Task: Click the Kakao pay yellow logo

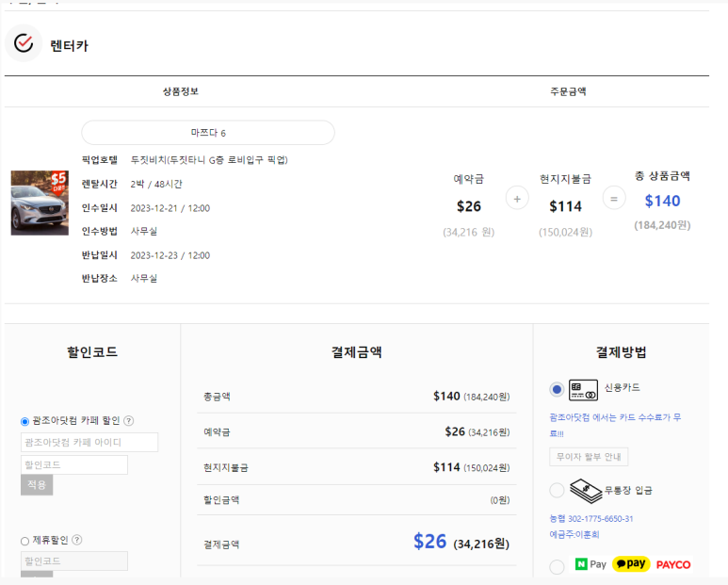Action: tap(631, 563)
